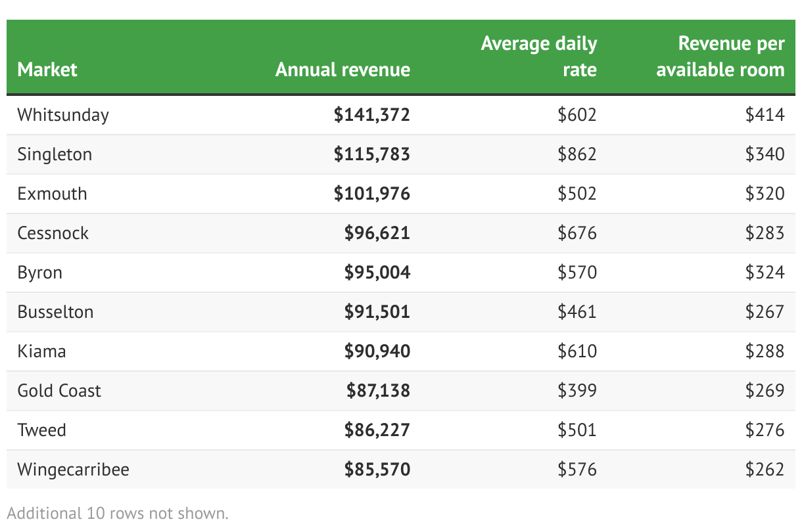
Task: Click Singleton's annual revenue of $115,783
Action: click(x=371, y=154)
